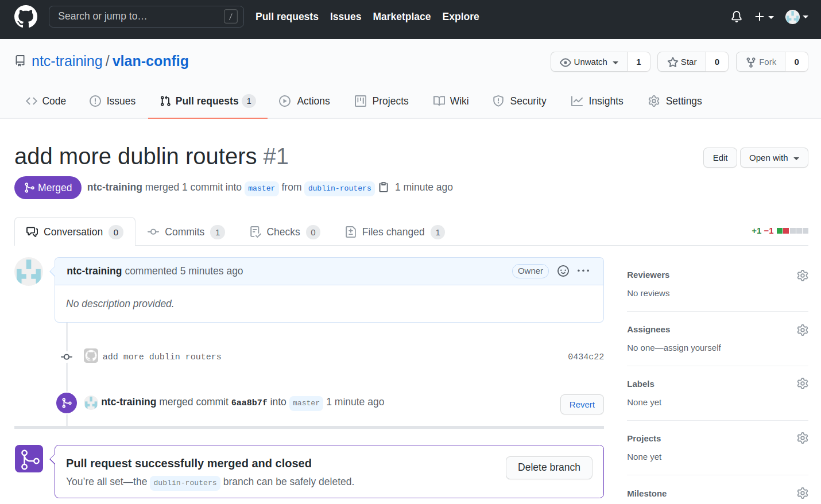Focus the Search or jump to field

pos(138,17)
